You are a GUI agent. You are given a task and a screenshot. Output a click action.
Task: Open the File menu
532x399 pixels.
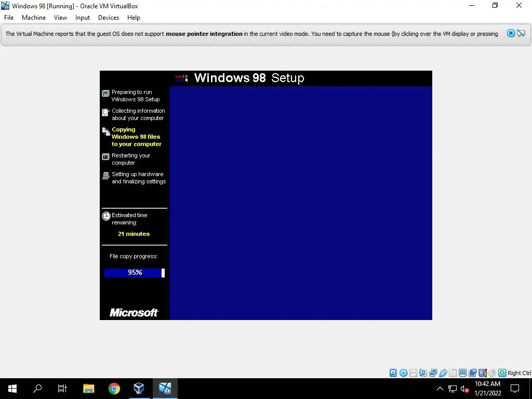[x=9, y=18]
